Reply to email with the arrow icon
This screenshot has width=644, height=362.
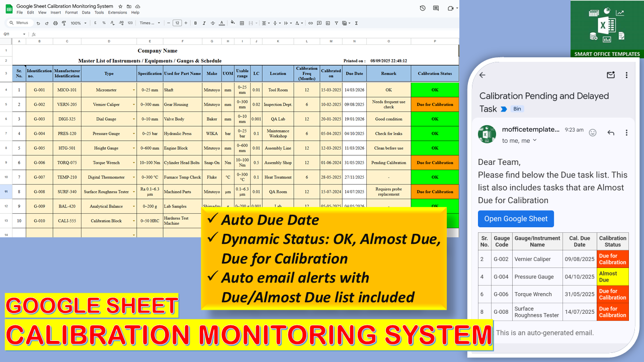coord(611,133)
